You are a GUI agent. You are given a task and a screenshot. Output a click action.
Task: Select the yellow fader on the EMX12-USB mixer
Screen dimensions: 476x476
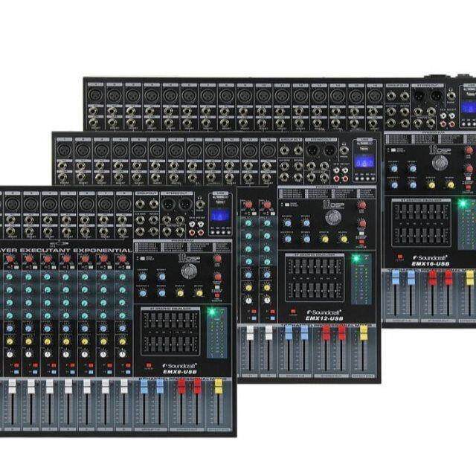click(364, 332)
